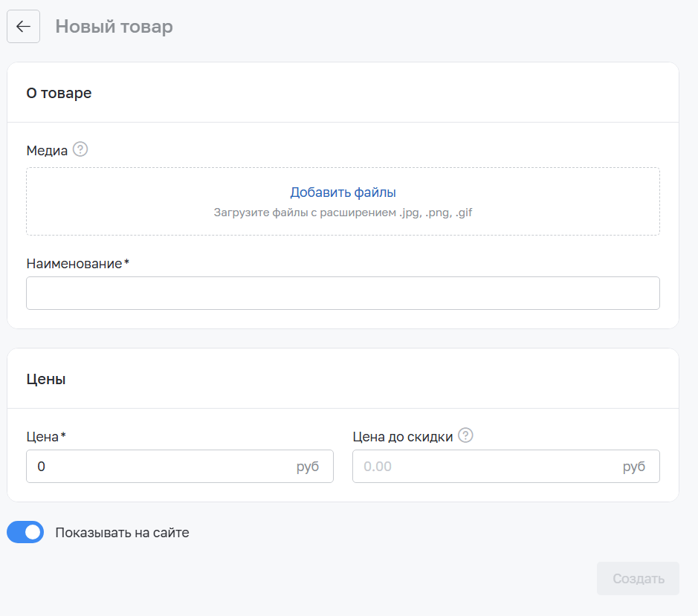The width and height of the screenshot is (698, 616).
Task: Toggle the Показывать на сайте switch
Action: click(25, 532)
